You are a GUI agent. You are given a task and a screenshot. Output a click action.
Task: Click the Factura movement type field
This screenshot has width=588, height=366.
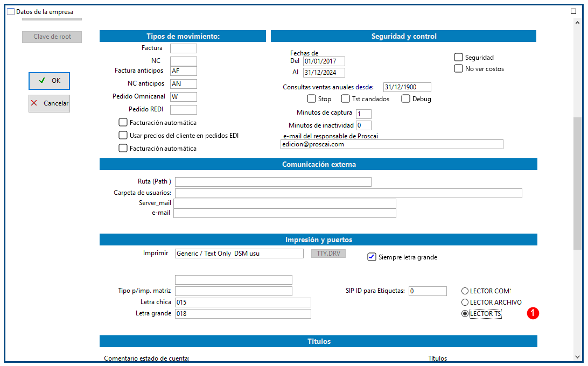click(184, 48)
